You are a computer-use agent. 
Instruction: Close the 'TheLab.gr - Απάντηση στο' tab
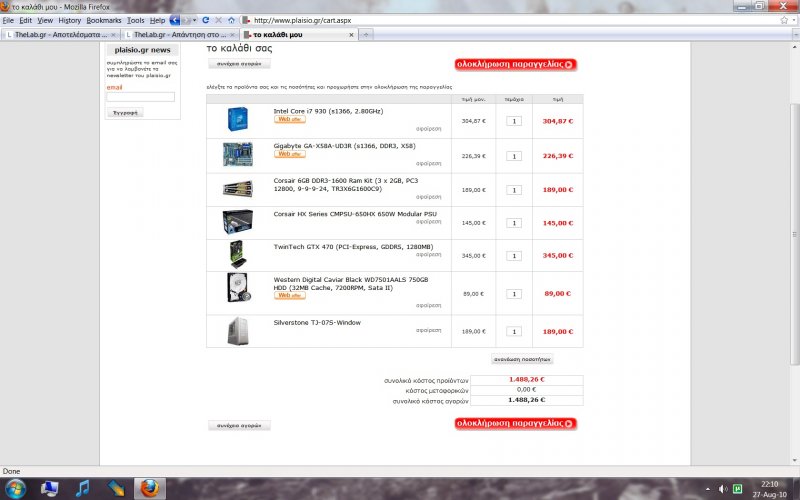click(232, 35)
